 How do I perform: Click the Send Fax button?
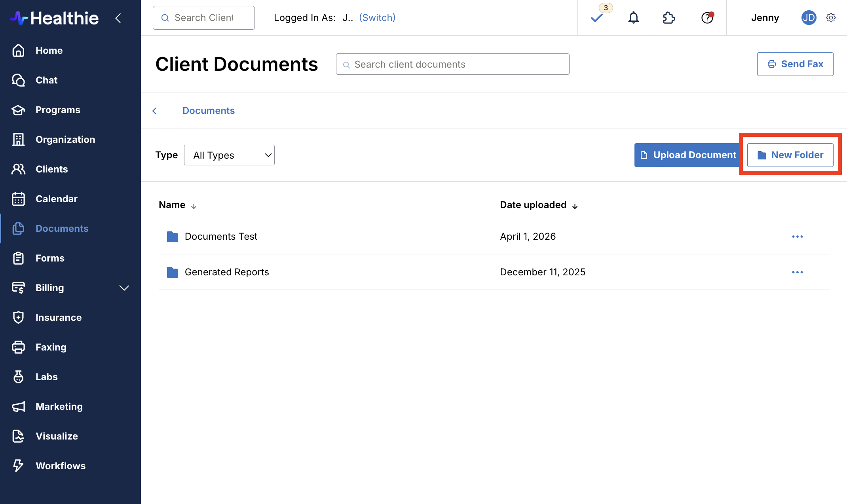[795, 64]
